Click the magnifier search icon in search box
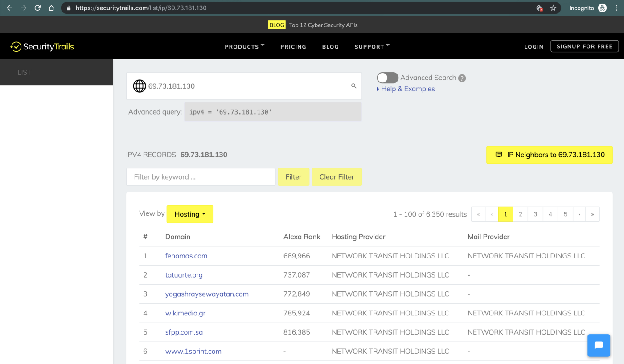 coord(354,86)
